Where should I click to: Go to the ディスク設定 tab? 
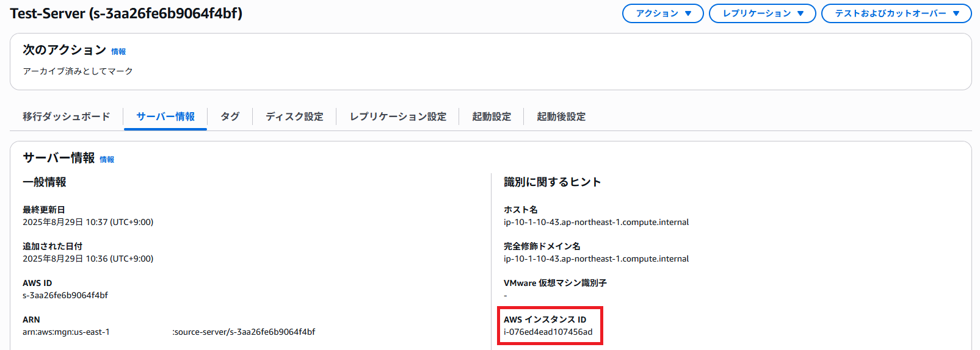point(294,116)
